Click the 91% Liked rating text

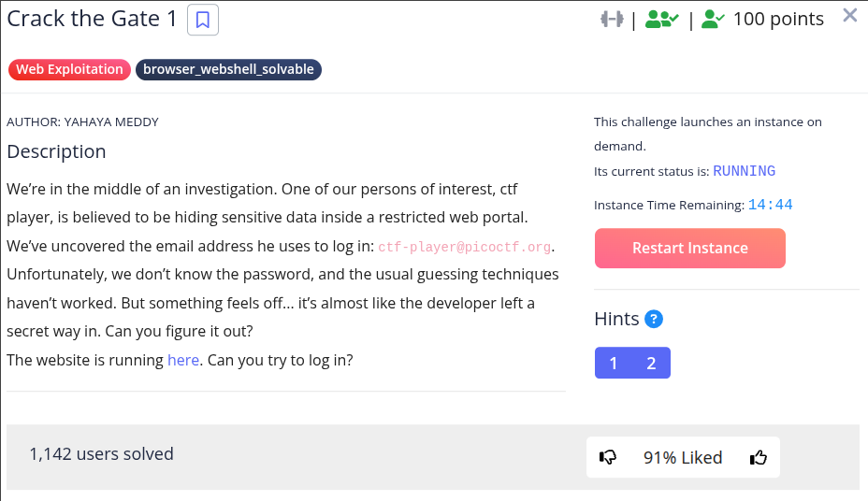[x=683, y=457]
